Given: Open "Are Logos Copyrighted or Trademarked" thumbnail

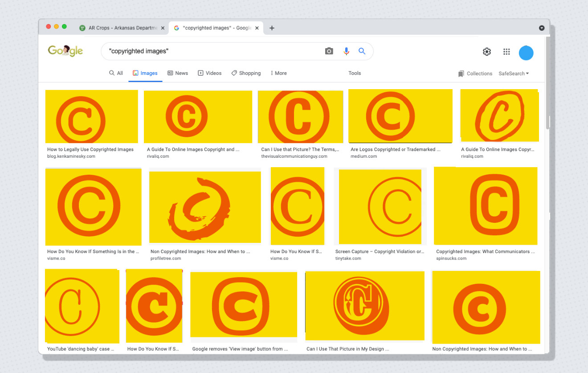Looking at the screenshot, I should pos(400,116).
